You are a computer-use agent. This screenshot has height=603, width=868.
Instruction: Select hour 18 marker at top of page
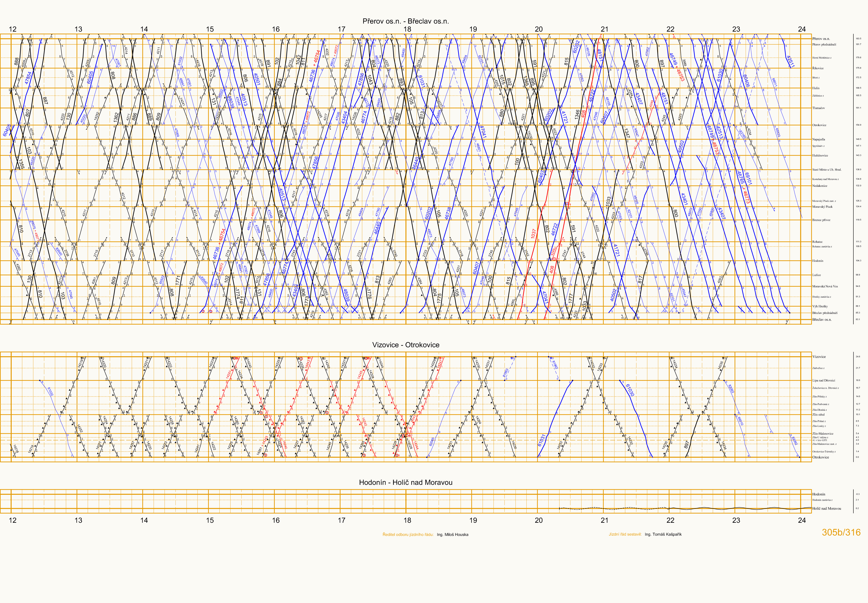tap(407, 29)
